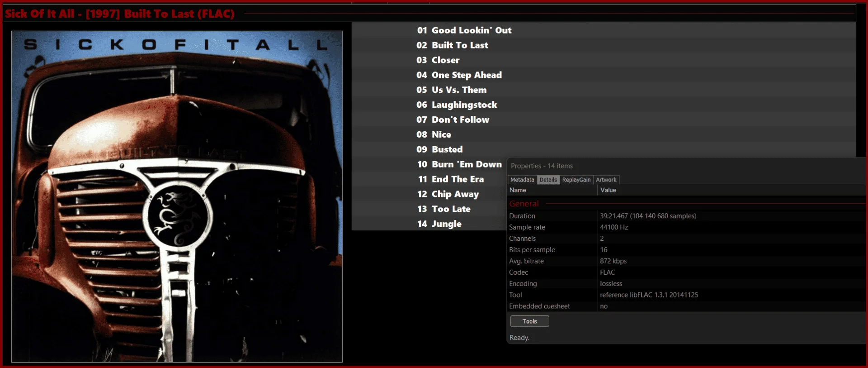Viewport: 868px width, 368px height.
Task: Click the Name column header
Action: [x=552, y=190]
